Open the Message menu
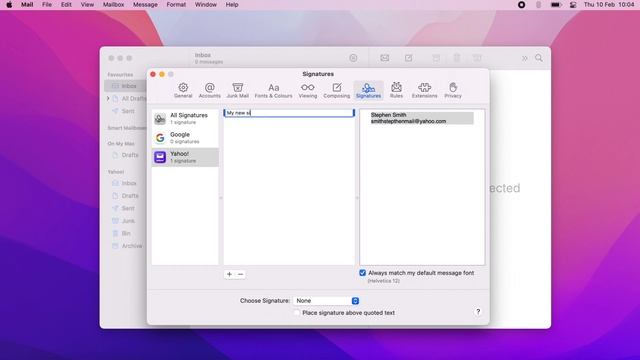This screenshot has width=640, height=360. (x=145, y=5)
